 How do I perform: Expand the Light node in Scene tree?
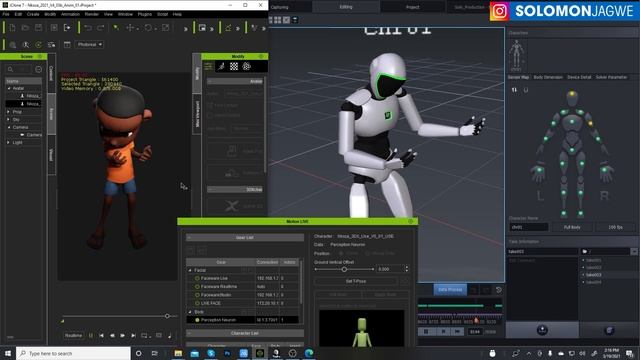click(9, 142)
